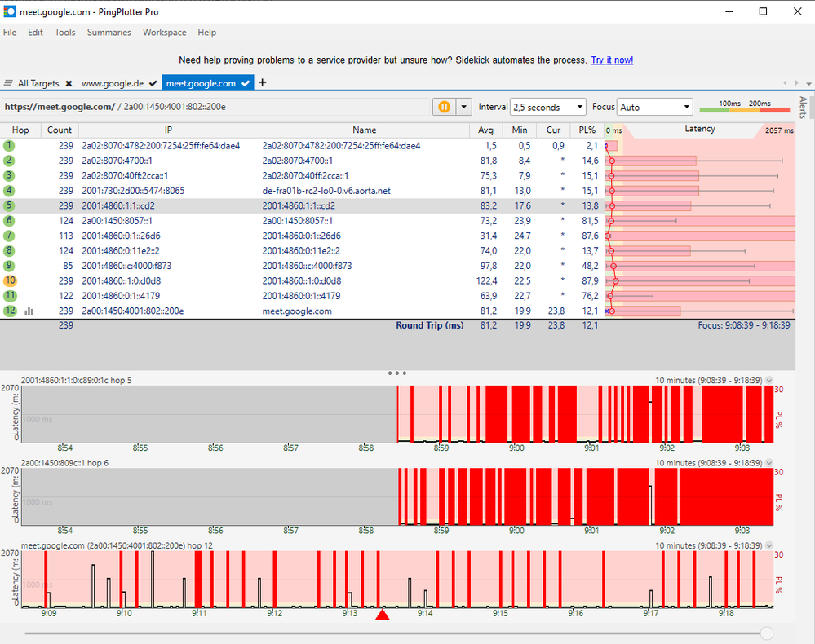Click the hop 11 green circle icon
Screen dimensions: 815x644
pyautogui.click(x=10, y=296)
